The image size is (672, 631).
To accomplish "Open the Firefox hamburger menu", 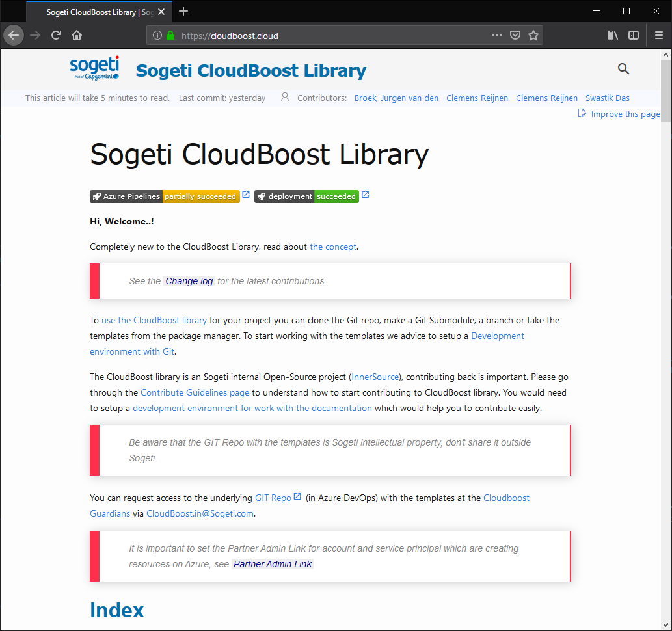I will (x=659, y=35).
